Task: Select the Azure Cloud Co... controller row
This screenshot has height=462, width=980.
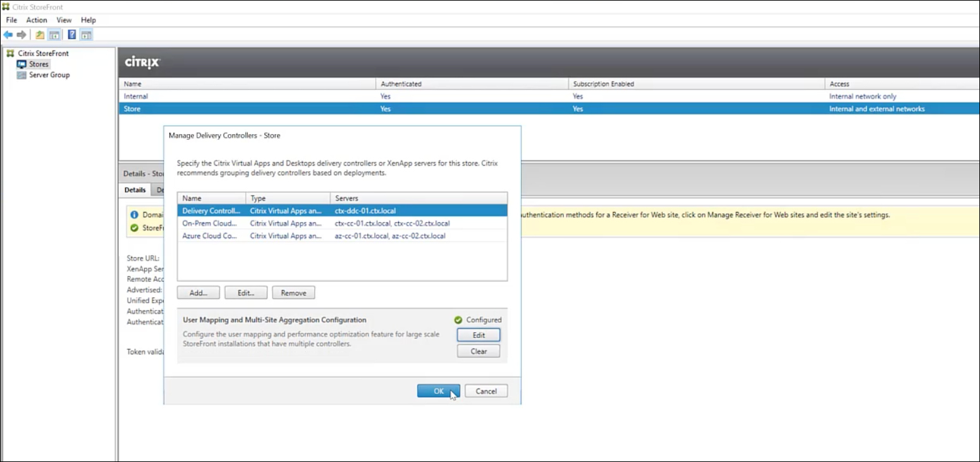Action: [342, 236]
